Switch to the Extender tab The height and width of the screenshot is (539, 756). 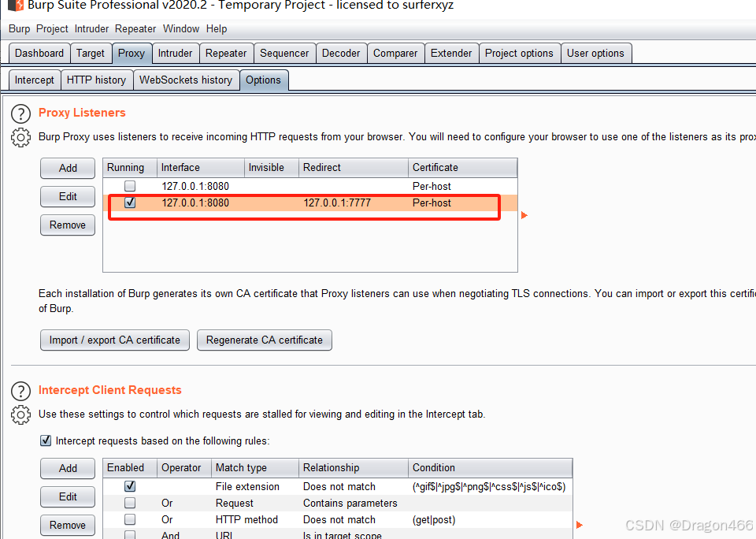pyautogui.click(x=451, y=53)
